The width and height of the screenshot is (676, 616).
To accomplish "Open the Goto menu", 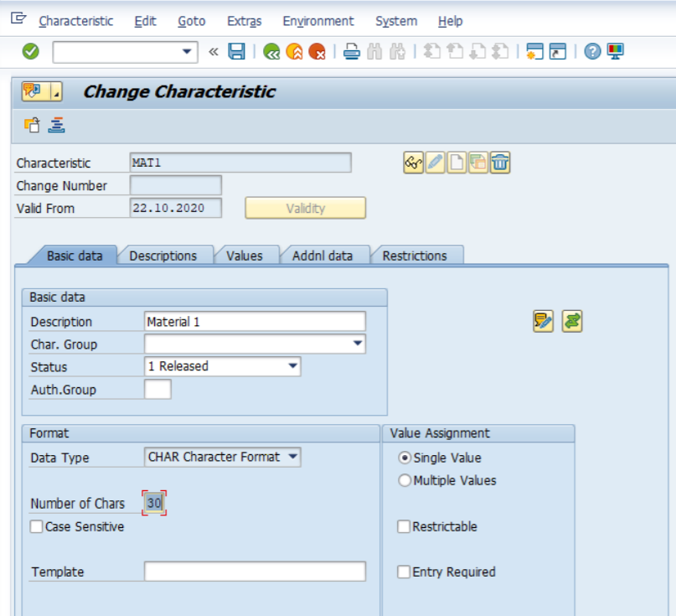I will (192, 21).
